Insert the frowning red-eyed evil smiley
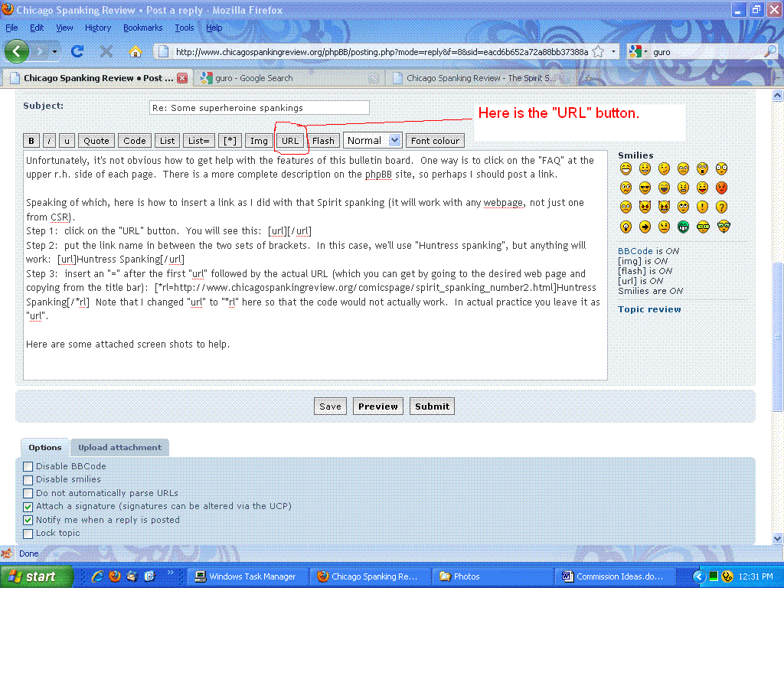 point(645,207)
